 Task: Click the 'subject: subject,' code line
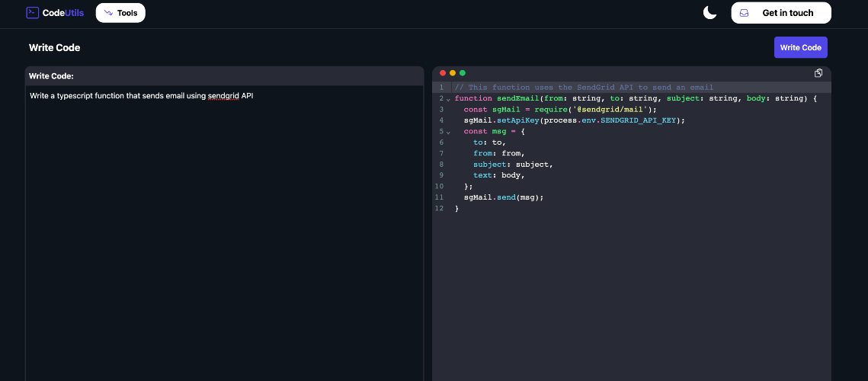[x=513, y=165]
